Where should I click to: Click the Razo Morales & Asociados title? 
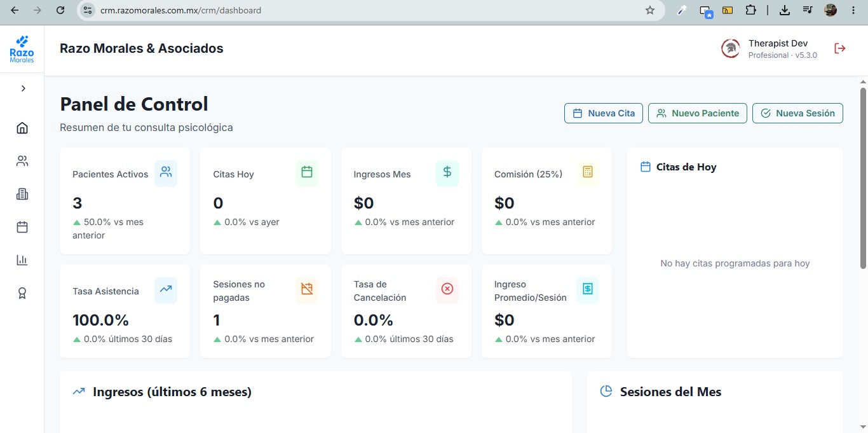[142, 48]
